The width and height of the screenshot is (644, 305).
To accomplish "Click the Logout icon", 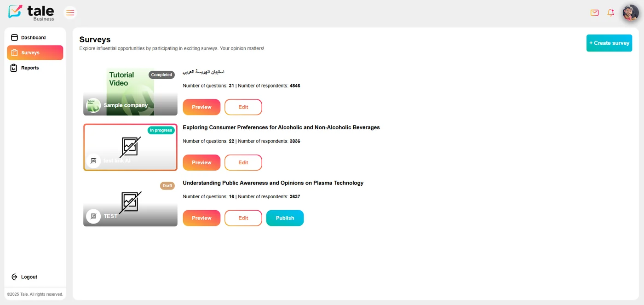I will [14, 277].
